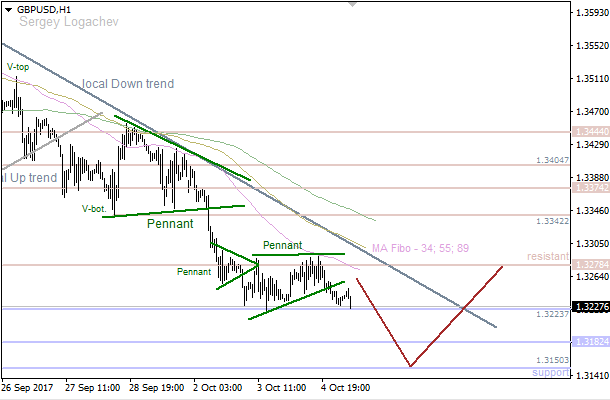Image resolution: width=610 pixels, height=400 pixels.
Task: Click the 1.33742 level price tag
Action: 587,187
